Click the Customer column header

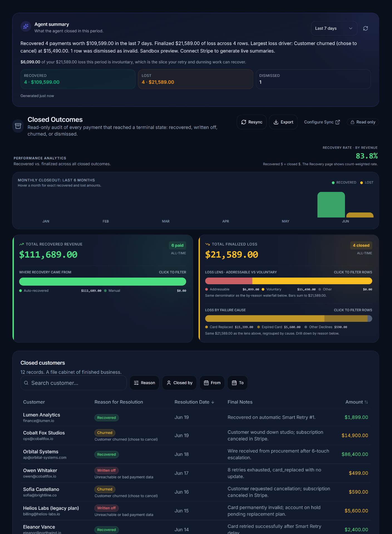pyautogui.click(x=34, y=402)
